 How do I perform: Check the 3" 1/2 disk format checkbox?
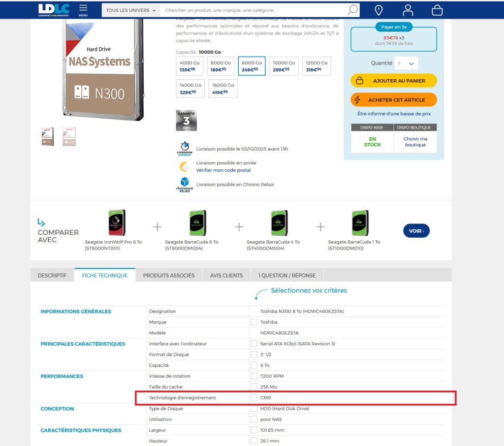click(x=254, y=354)
